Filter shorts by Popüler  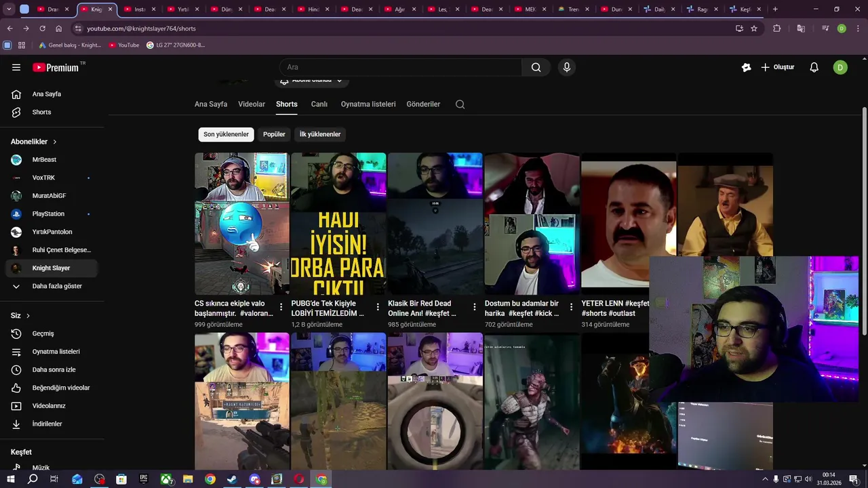click(x=274, y=134)
